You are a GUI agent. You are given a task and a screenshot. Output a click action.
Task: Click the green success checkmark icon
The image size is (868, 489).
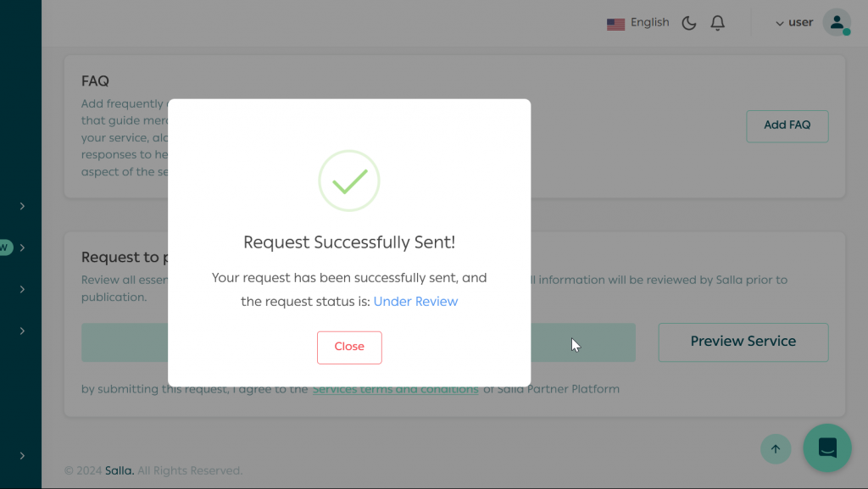pos(349,181)
